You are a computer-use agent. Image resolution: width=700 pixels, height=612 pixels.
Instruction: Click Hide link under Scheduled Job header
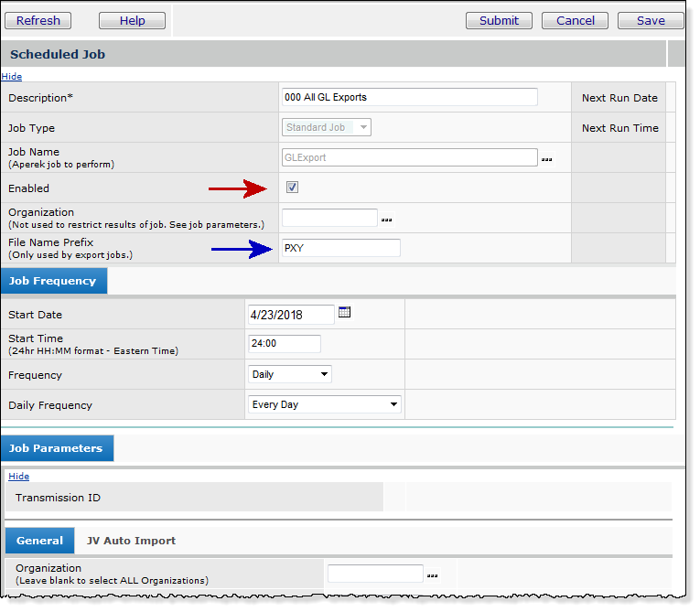click(x=12, y=76)
